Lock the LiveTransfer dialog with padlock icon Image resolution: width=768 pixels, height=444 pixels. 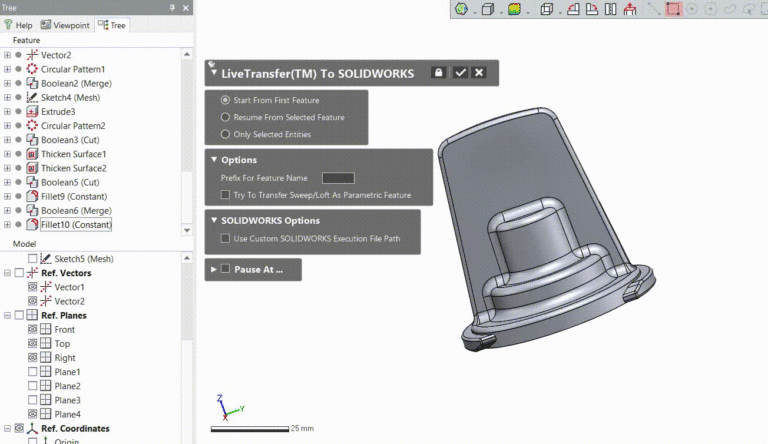[x=438, y=73]
